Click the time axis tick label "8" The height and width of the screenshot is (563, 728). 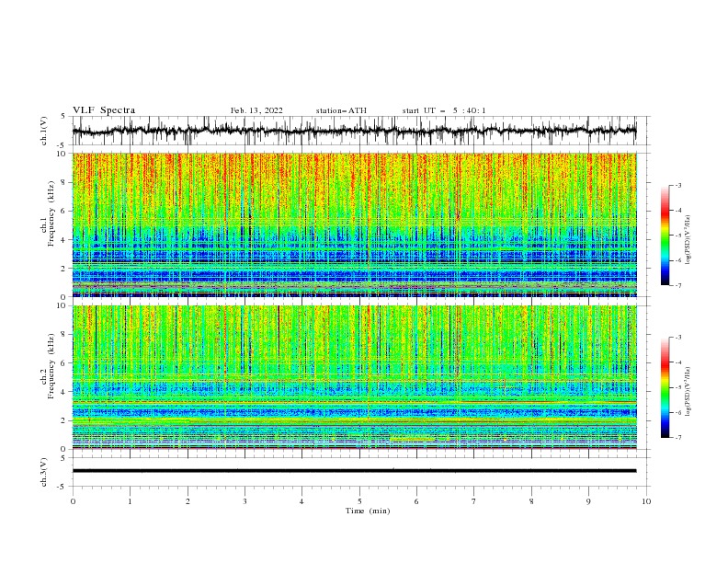point(531,501)
